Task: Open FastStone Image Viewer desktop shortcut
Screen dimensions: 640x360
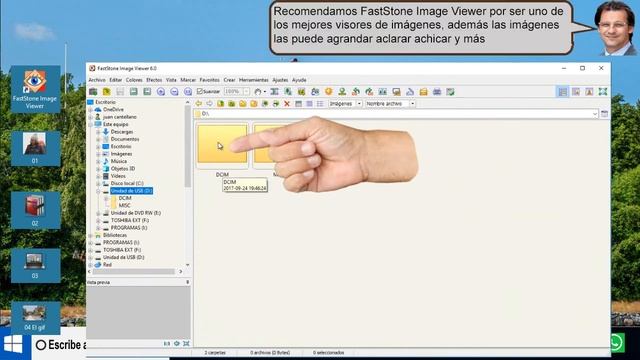Action: pyautogui.click(x=35, y=89)
